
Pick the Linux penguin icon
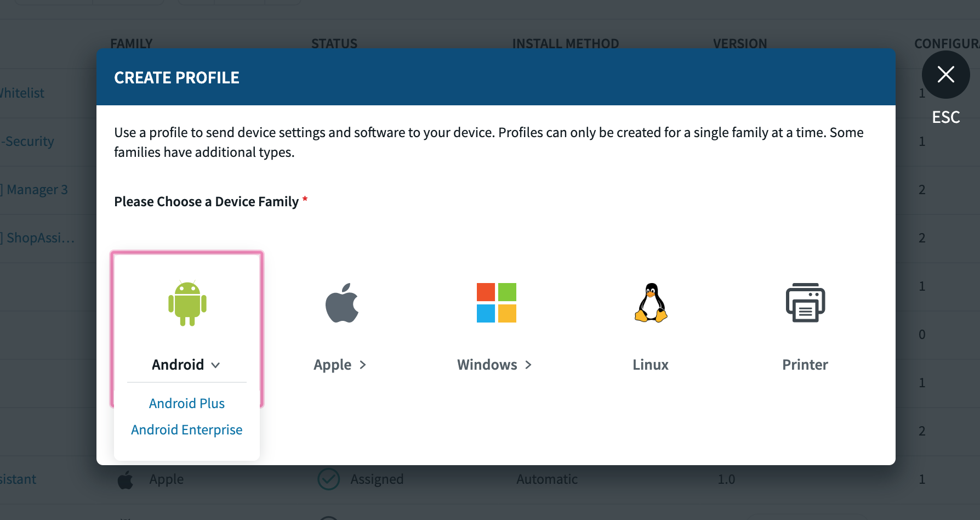[651, 303]
